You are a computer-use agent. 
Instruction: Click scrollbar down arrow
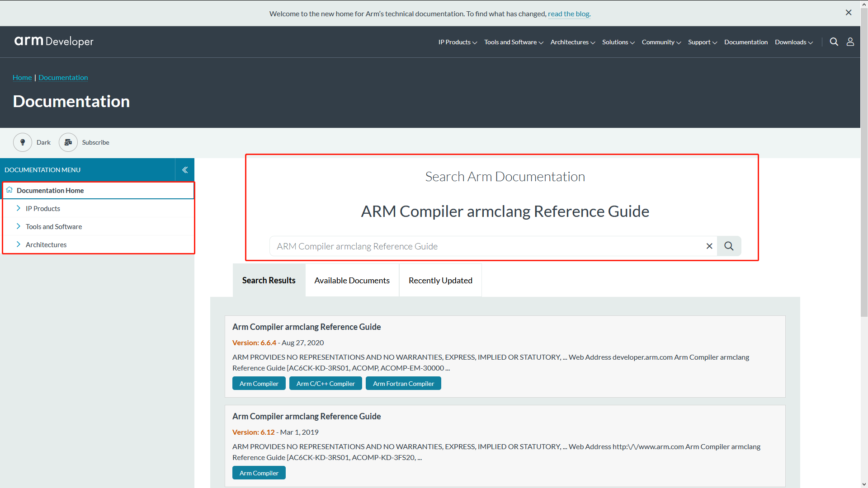864,484
